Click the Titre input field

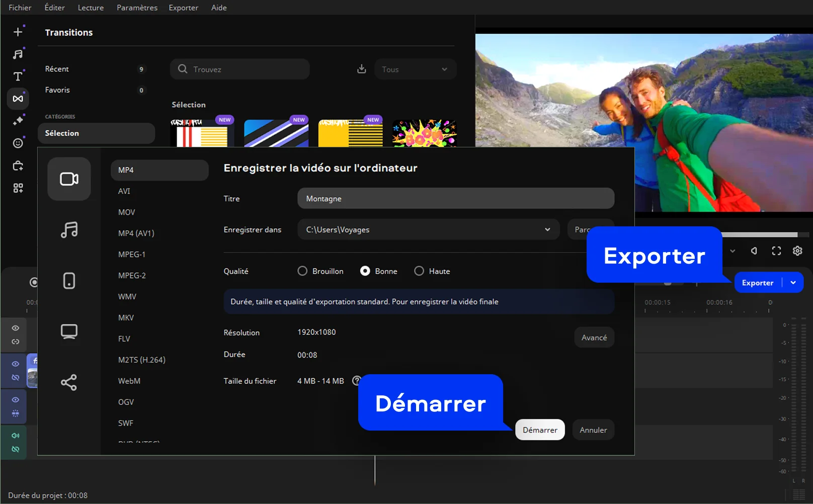click(x=455, y=199)
